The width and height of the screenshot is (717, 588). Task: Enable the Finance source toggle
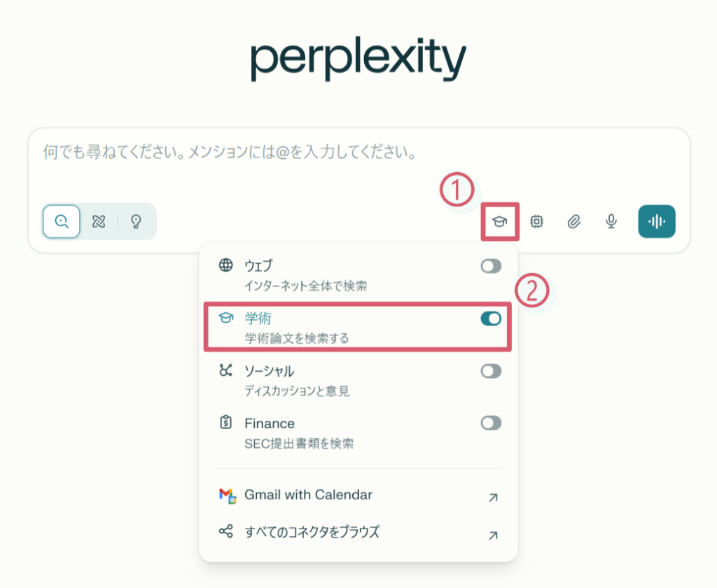tap(491, 423)
